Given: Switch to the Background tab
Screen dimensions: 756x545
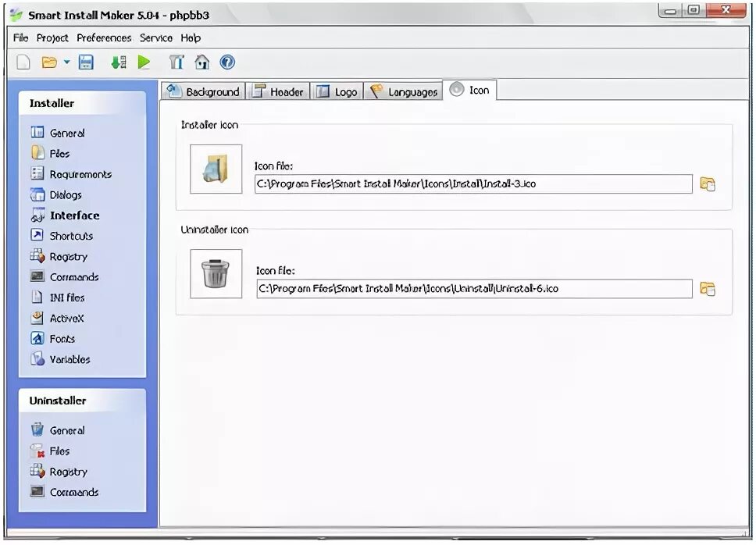Looking at the screenshot, I should (203, 91).
